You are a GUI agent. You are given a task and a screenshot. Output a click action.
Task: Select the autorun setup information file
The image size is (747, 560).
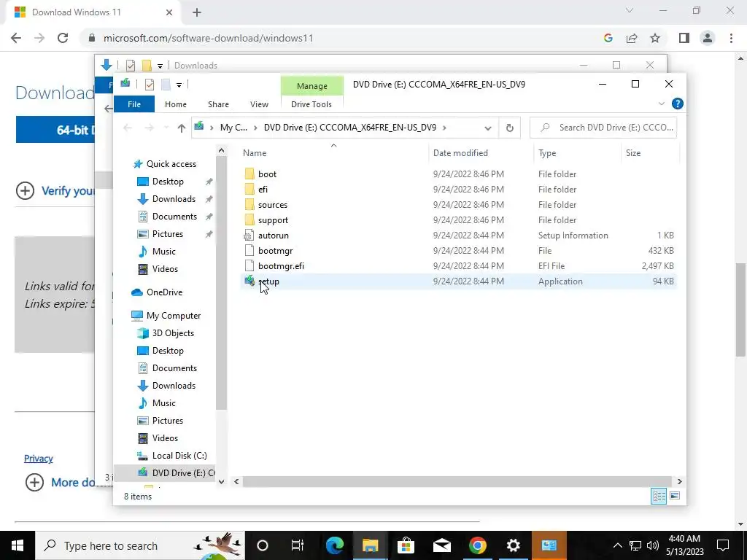pos(273,236)
